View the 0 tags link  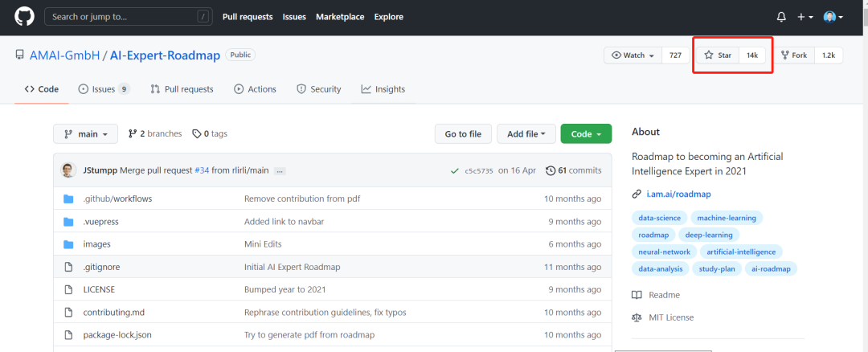click(x=209, y=133)
